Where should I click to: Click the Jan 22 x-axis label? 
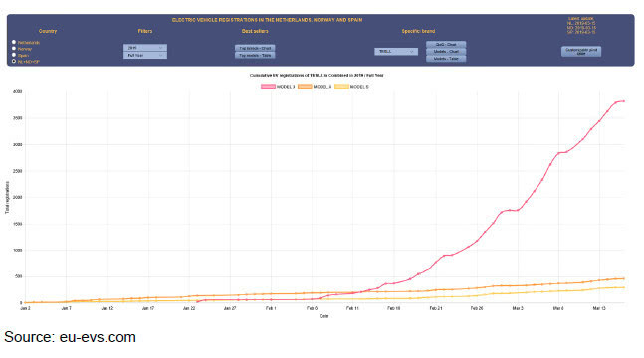189,308
